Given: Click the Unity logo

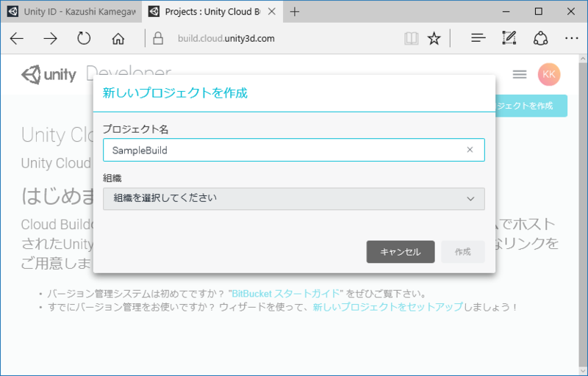Looking at the screenshot, I should (x=49, y=74).
